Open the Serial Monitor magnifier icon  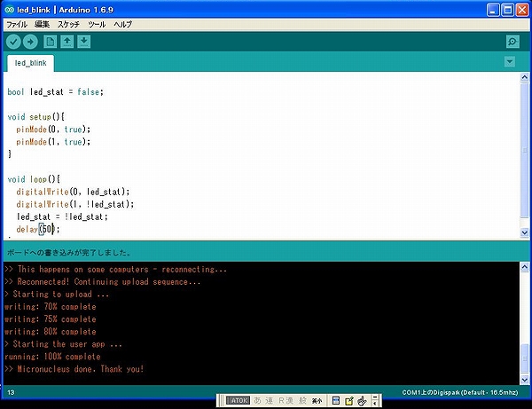(512, 42)
